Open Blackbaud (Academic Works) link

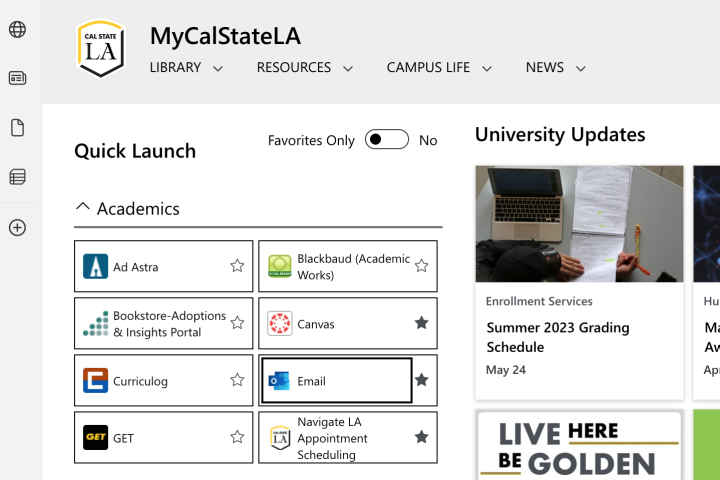pyautogui.click(x=354, y=266)
